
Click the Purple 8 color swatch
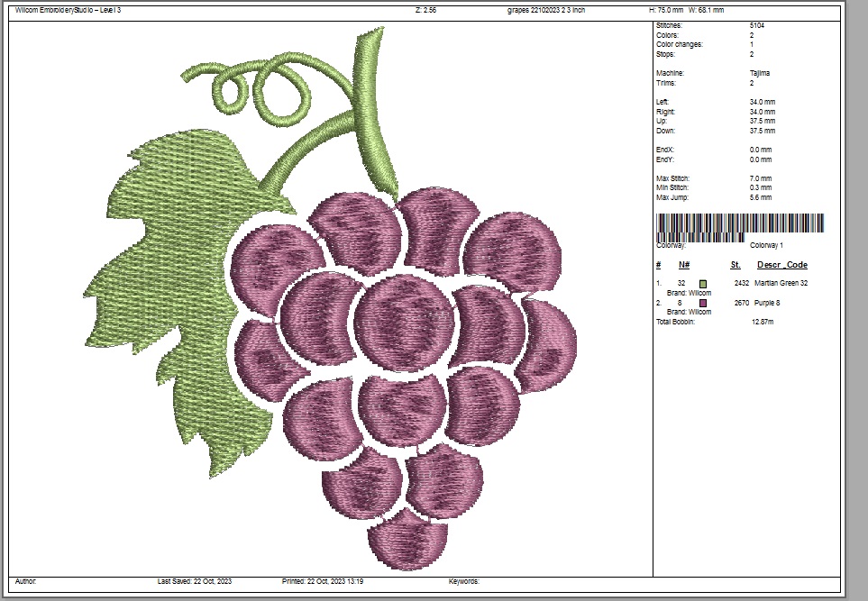[x=702, y=303]
